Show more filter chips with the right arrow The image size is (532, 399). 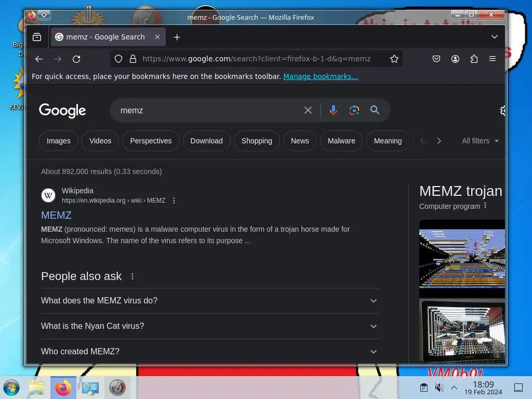(x=439, y=141)
